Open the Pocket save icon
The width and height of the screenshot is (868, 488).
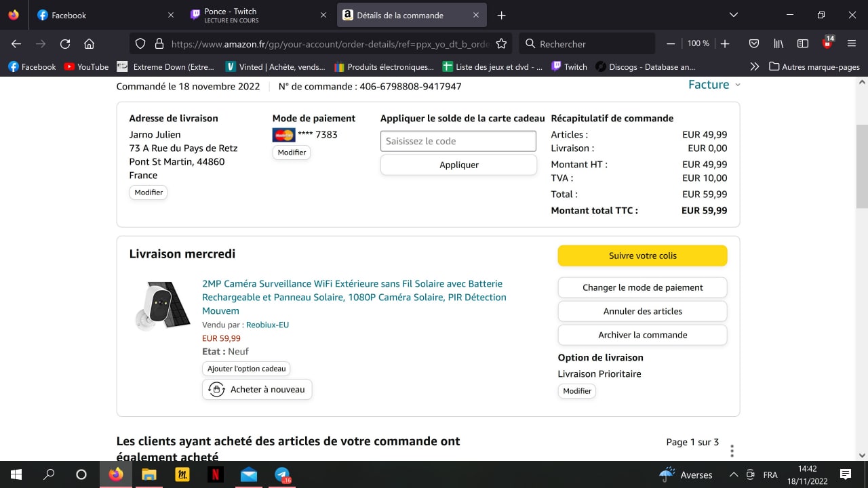click(x=753, y=43)
